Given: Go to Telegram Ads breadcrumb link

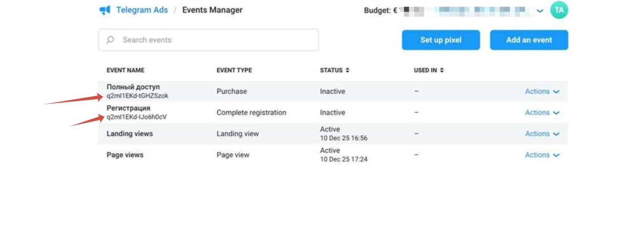Looking at the screenshot, I should click(x=142, y=10).
